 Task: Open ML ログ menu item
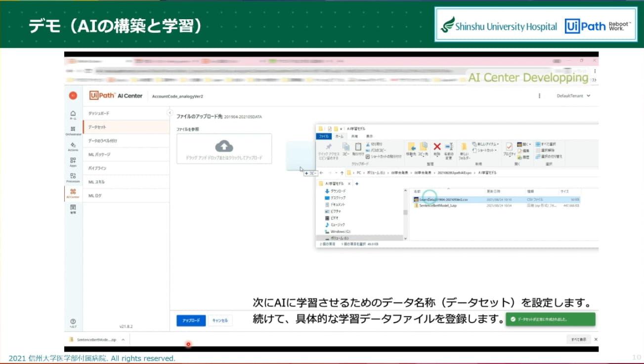pyautogui.click(x=126, y=196)
